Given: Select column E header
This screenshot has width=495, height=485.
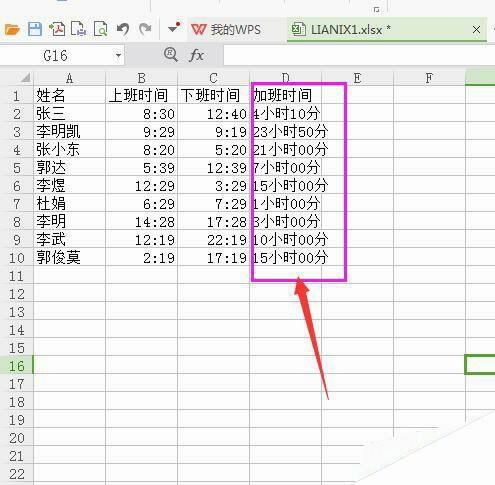Looking at the screenshot, I should point(357,78).
